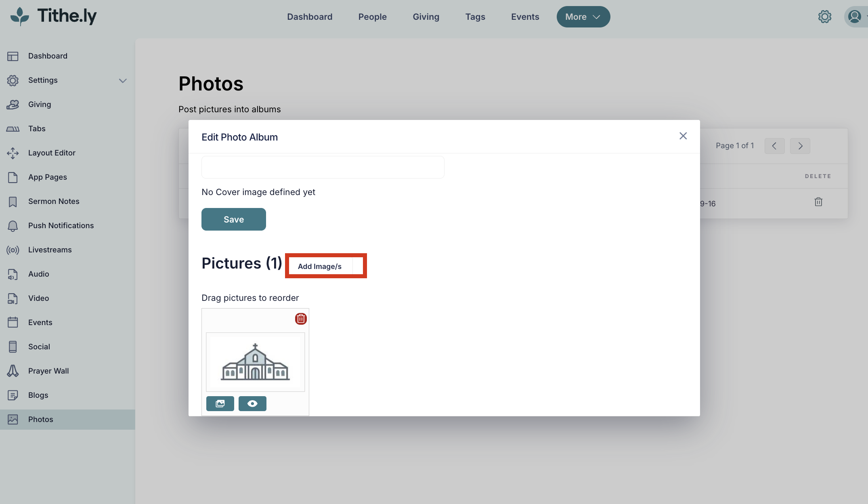Open Push Notifications page link
The height and width of the screenshot is (504, 868).
61,225
